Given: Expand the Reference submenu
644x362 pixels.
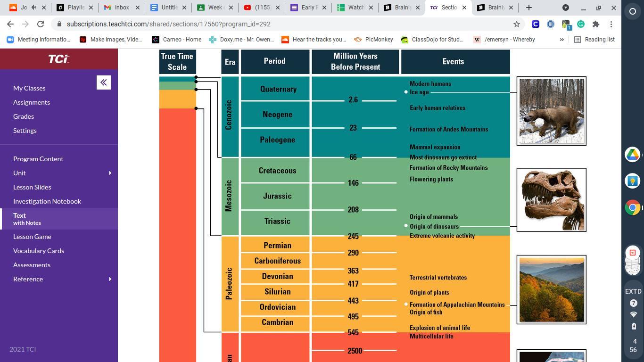Looking at the screenshot, I should pos(110,279).
